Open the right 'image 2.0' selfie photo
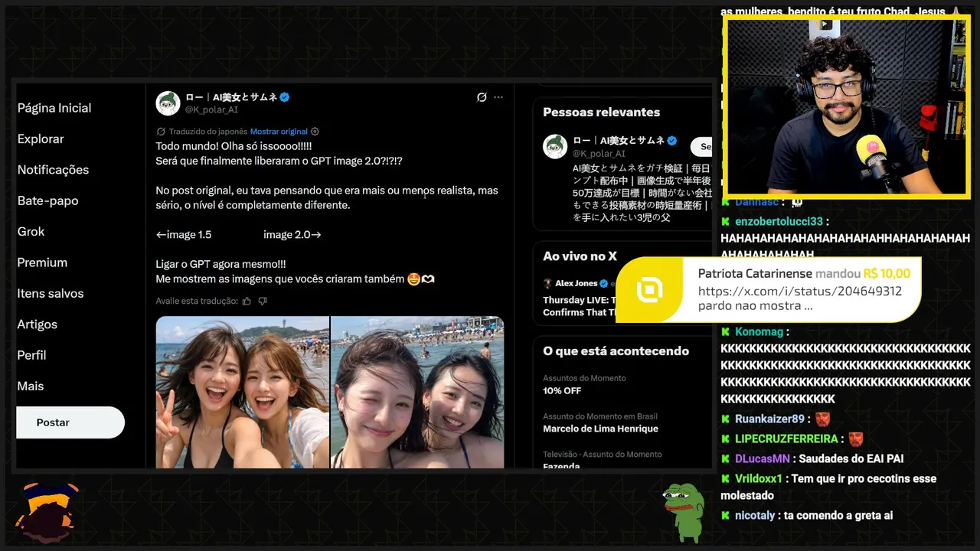 pyautogui.click(x=417, y=393)
